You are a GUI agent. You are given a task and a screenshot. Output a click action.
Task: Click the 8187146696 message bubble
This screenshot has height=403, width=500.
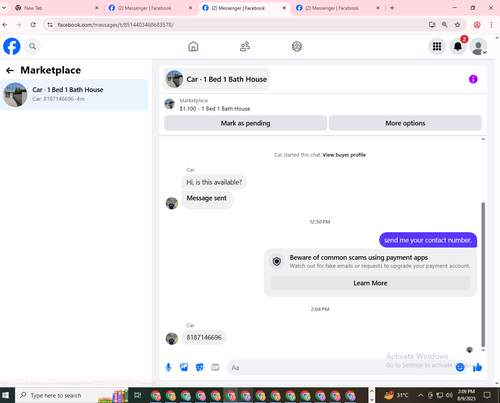[204, 337]
